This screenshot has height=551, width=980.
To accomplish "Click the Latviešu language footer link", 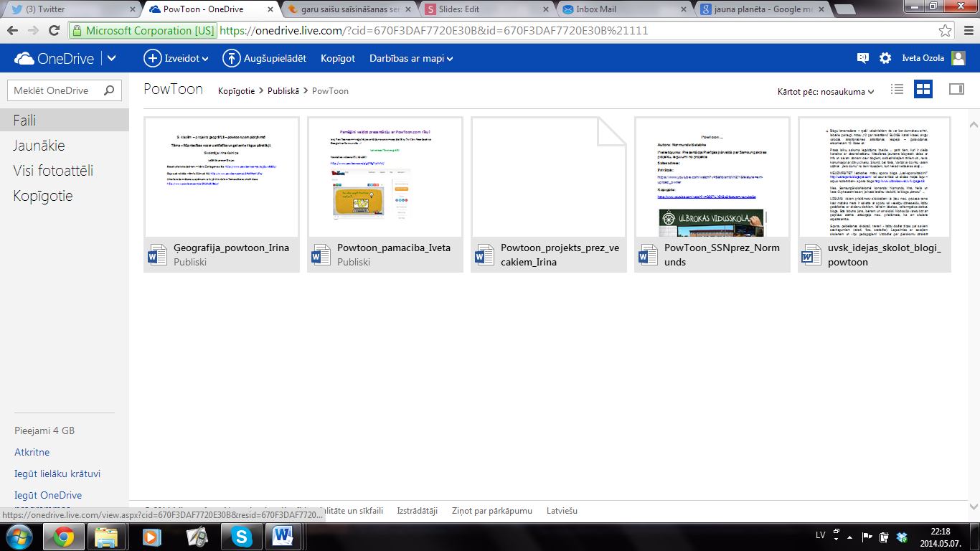I will pos(562,511).
